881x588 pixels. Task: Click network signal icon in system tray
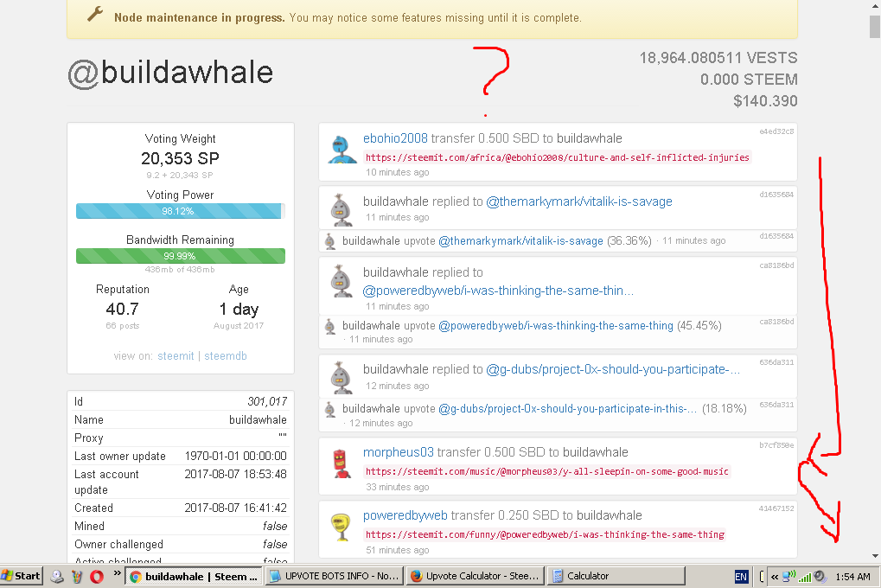(805, 577)
